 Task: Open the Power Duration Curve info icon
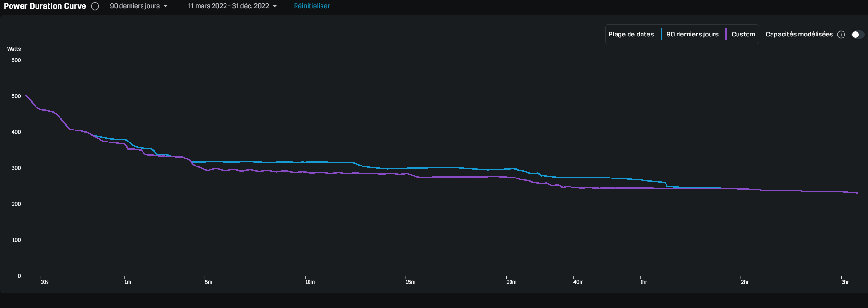[95, 6]
